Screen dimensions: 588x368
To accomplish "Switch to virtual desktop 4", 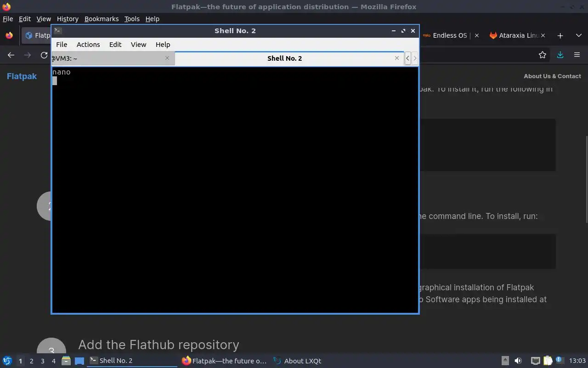I will (53, 361).
